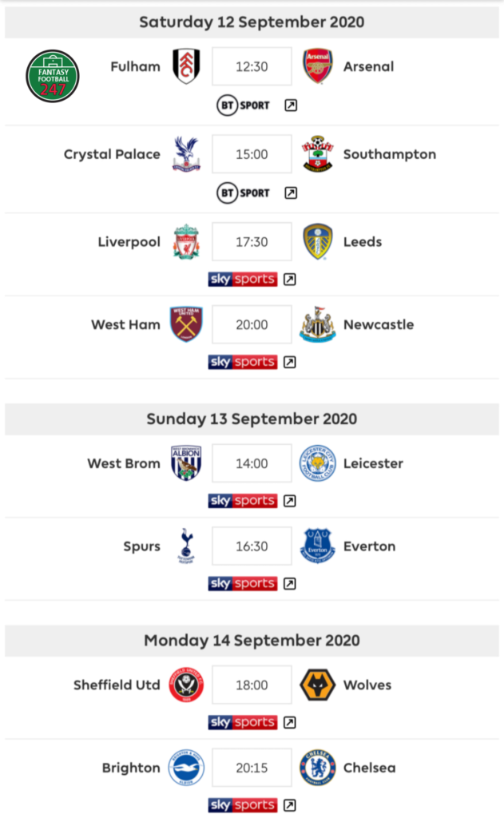Click Sky Sports logo under Spurs v Everton
This screenshot has width=504, height=818.
pyautogui.click(x=243, y=583)
